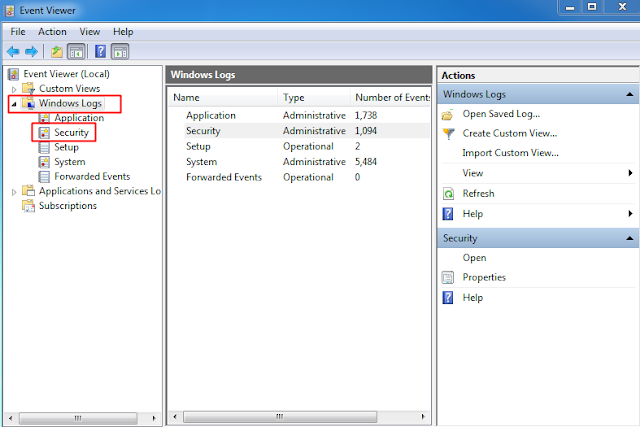The width and height of the screenshot is (640, 427).
Task: Collapse the Security actions section
Action: pos(629,238)
